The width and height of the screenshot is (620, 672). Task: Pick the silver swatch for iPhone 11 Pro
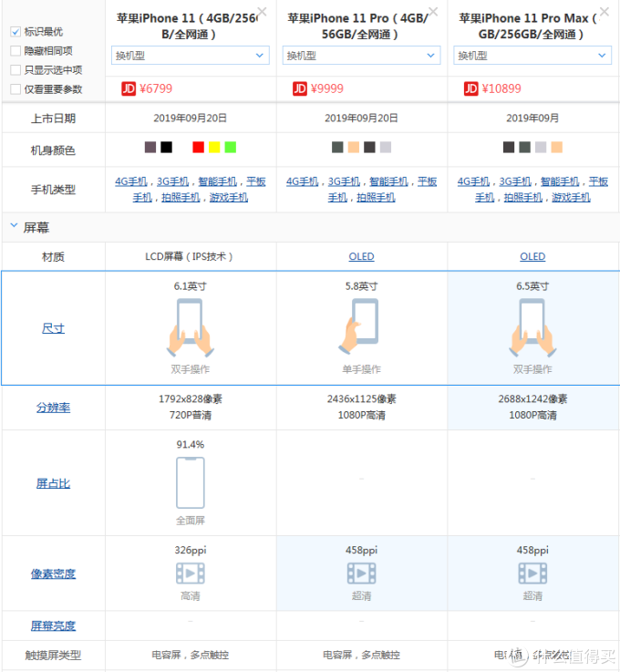tap(386, 148)
